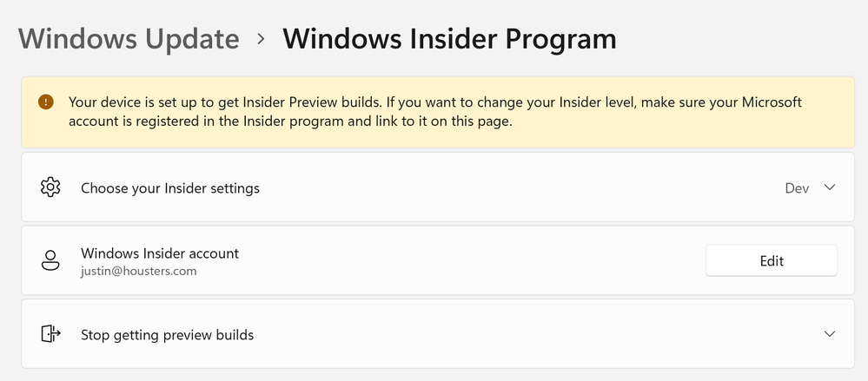The width and height of the screenshot is (868, 381).
Task: Click the Windows Insider account title text
Action: pyautogui.click(x=160, y=253)
